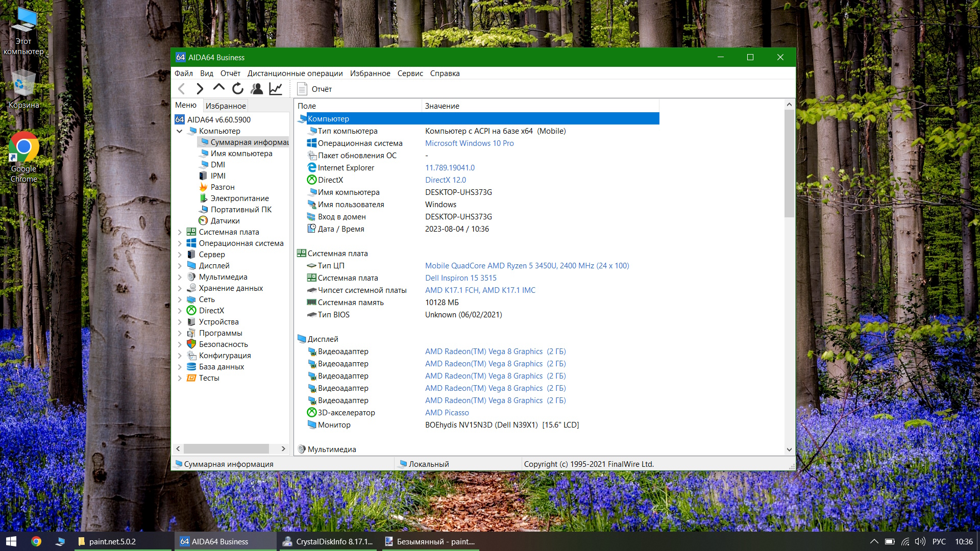Expand the Хранение данных tree node

[x=180, y=288]
